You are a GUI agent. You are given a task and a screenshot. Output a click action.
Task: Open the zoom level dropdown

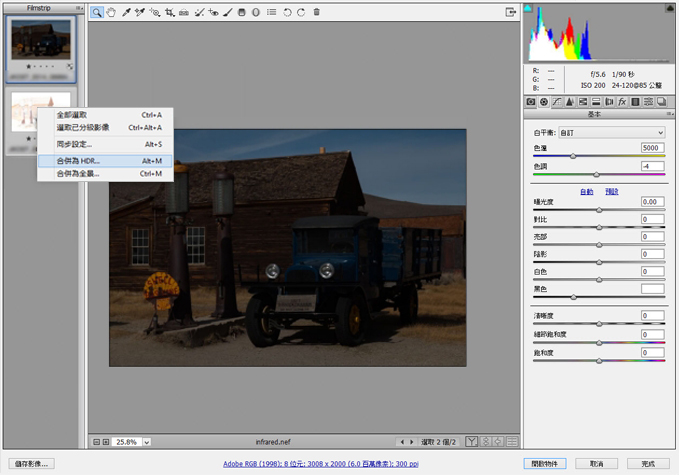click(x=147, y=442)
